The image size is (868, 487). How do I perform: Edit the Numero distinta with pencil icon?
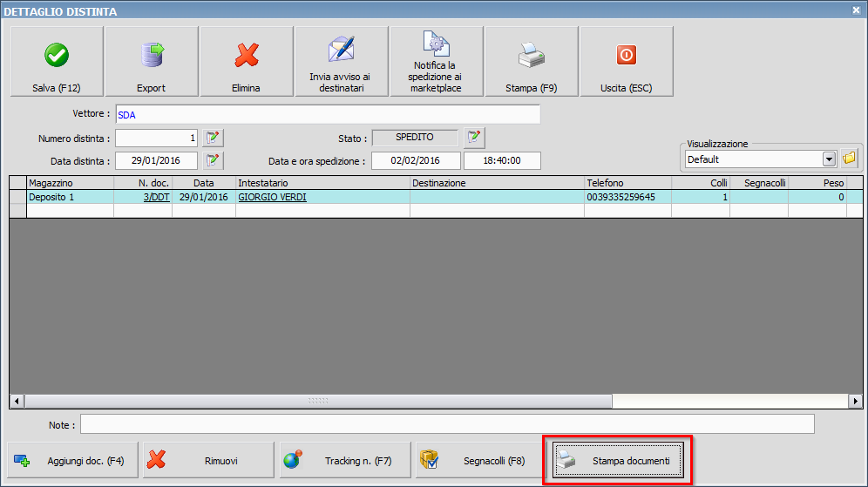(213, 138)
